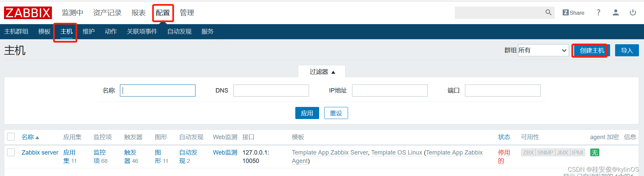Click the green 无 encryption badge

(595, 153)
